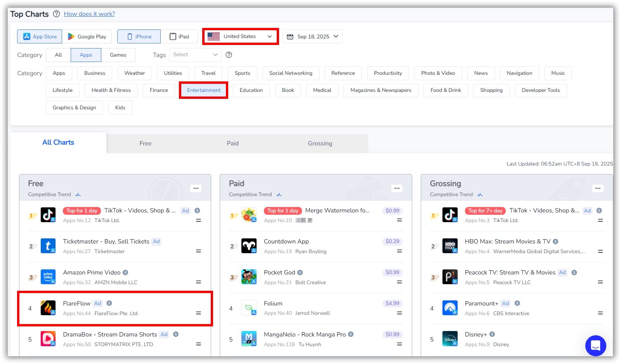Open the DramaBox app icon

(x=48, y=339)
